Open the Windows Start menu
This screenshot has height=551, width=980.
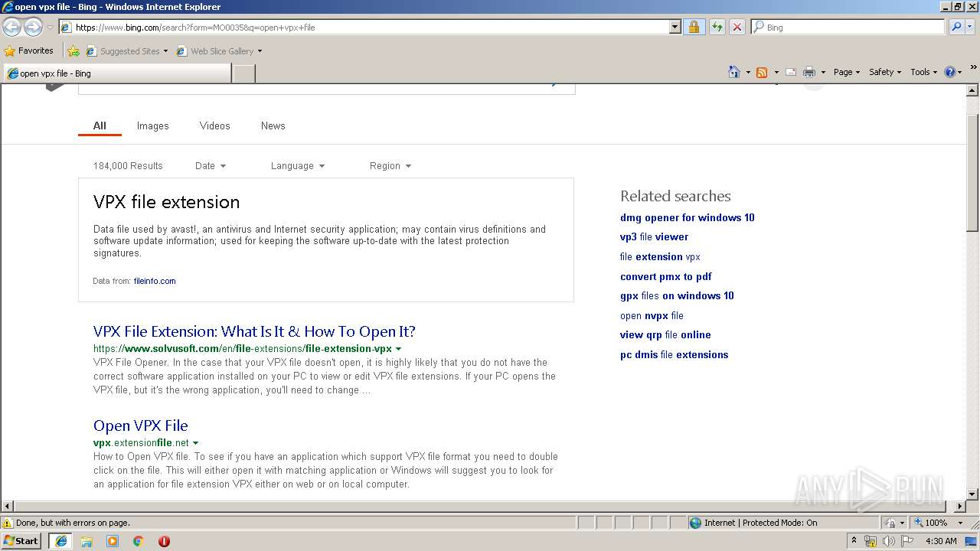(x=21, y=541)
